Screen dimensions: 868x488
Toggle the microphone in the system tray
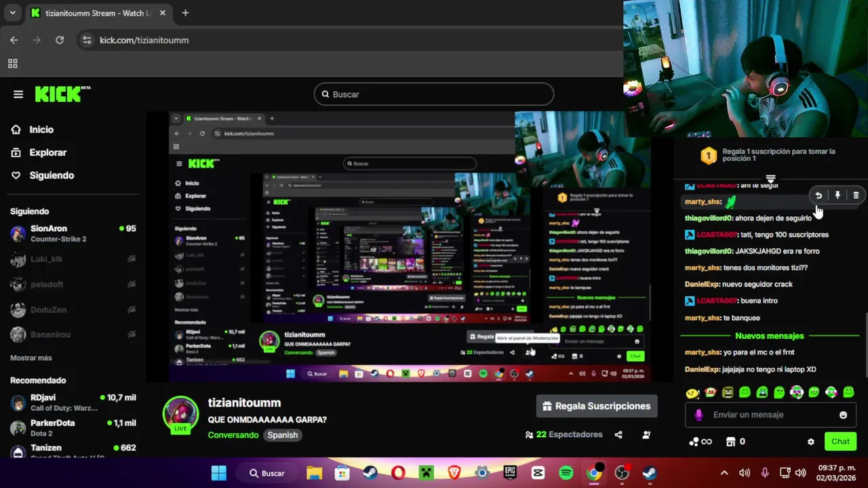[x=765, y=473]
